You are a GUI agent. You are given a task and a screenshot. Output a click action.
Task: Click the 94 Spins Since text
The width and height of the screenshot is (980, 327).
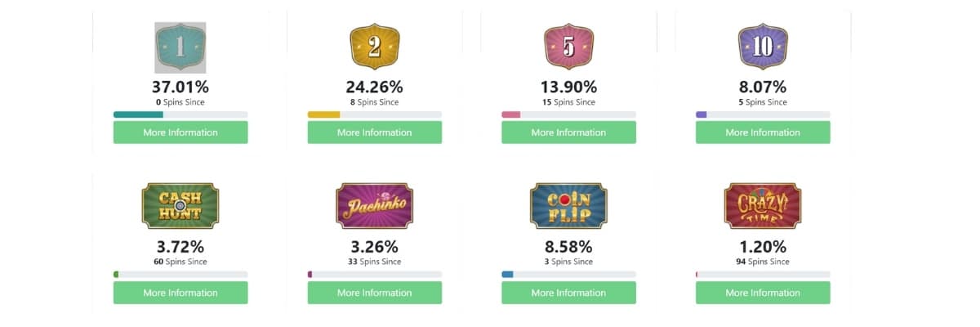763,262
